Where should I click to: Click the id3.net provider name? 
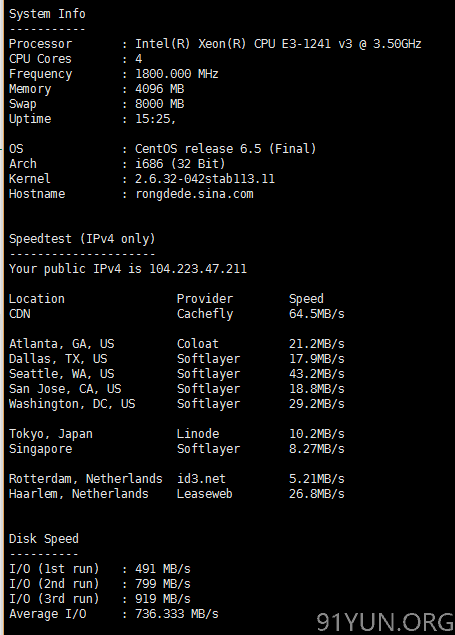pyautogui.click(x=201, y=479)
